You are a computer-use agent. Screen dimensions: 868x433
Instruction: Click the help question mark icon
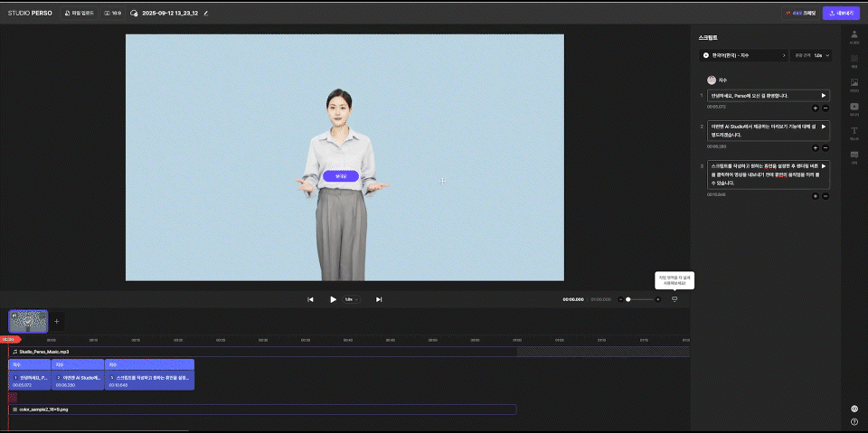tap(854, 421)
